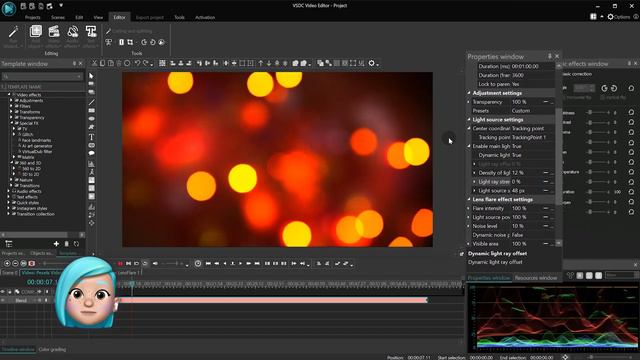Toggle eye visibility in timeline header row
640x360 pixels.
click(x=3, y=292)
